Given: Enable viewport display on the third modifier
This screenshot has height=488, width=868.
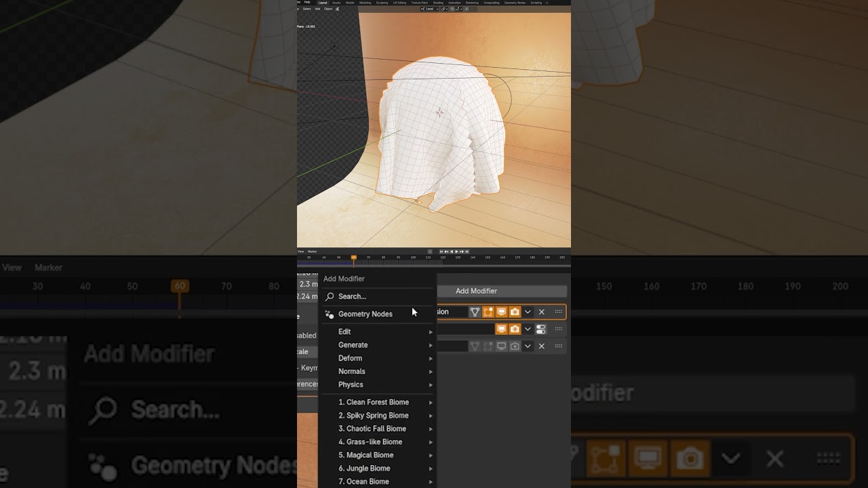Looking at the screenshot, I should (502, 346).
